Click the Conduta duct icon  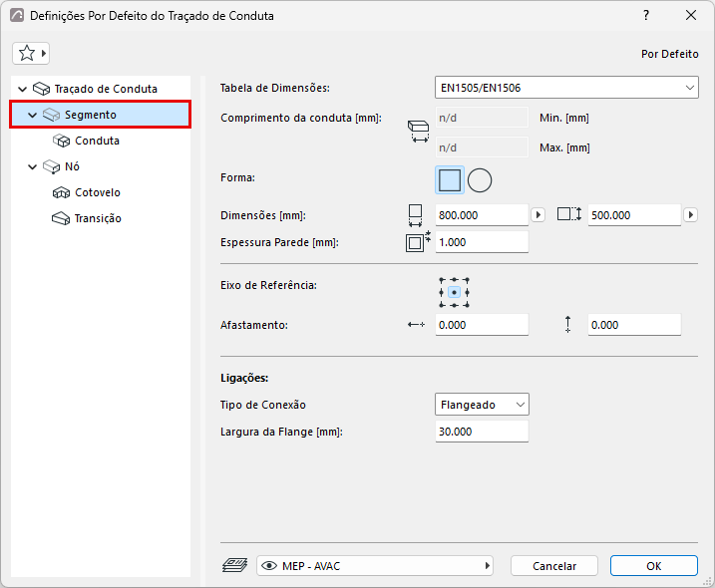coord(61,141)
